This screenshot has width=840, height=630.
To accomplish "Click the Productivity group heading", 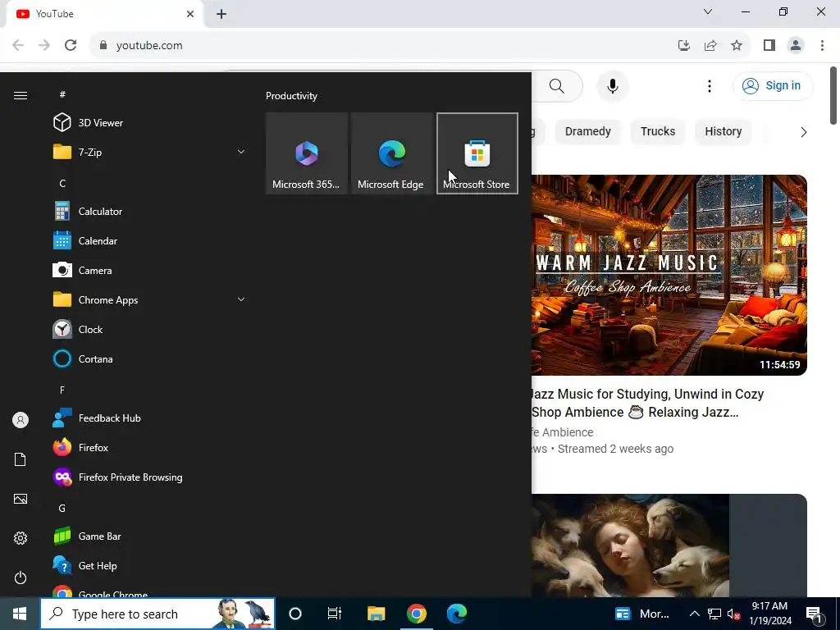I will (291, 96).
